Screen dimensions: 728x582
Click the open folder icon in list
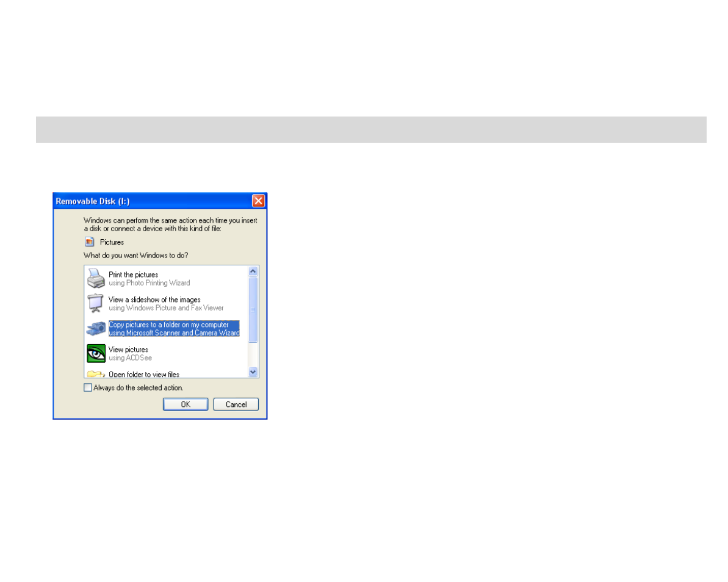96,373
